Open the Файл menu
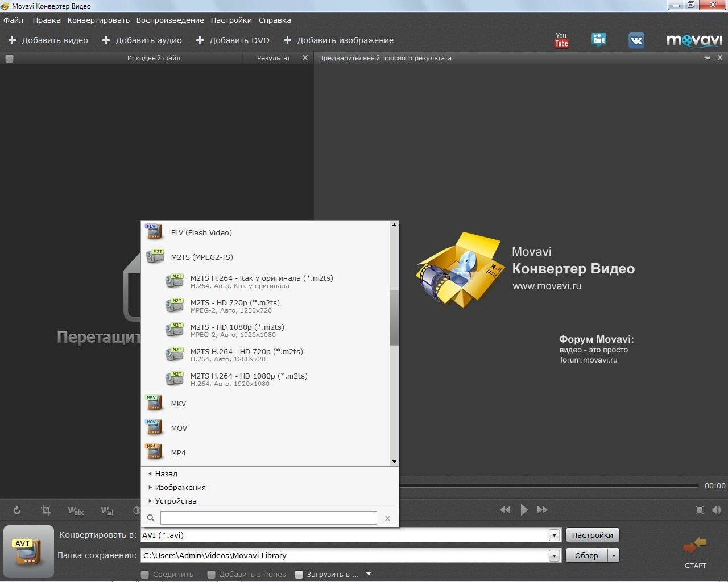 (14, 20)
